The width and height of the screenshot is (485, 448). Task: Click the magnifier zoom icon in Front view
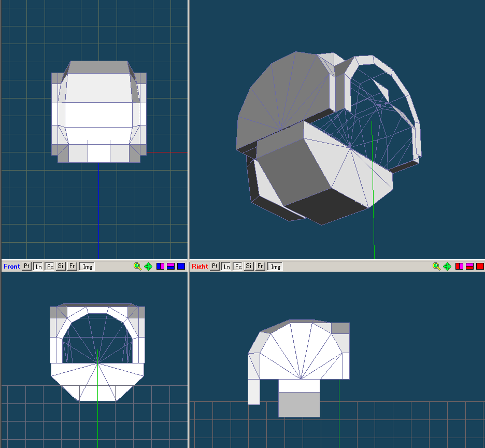coord(137,267)
